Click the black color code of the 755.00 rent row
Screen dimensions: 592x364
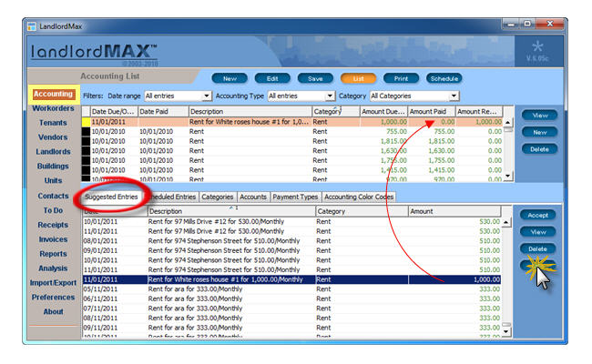pos(87,132)
